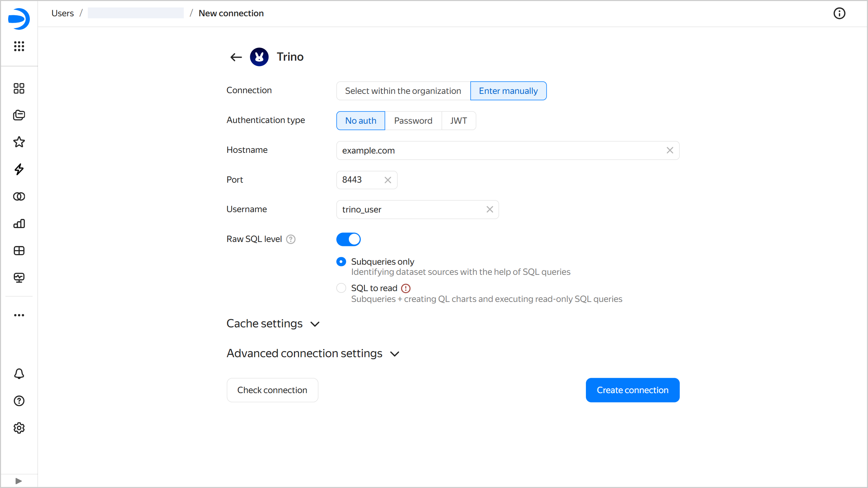
Task: Expand Advanced connection settings section
Action: [313, 353]
